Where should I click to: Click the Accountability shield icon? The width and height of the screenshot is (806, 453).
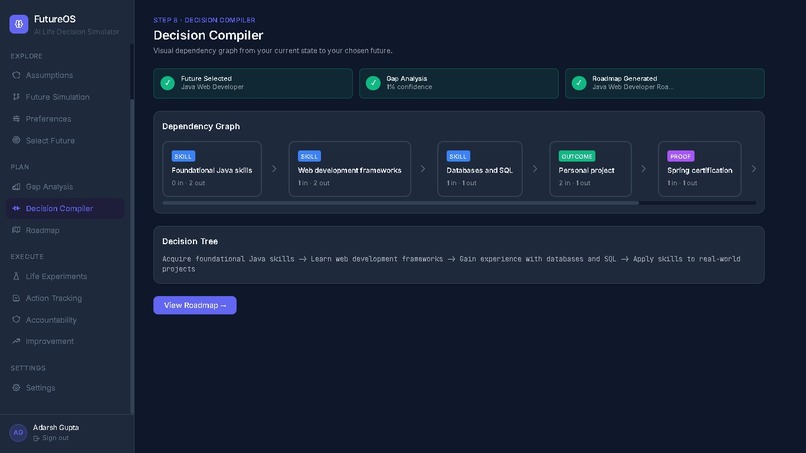click(16, 319)
